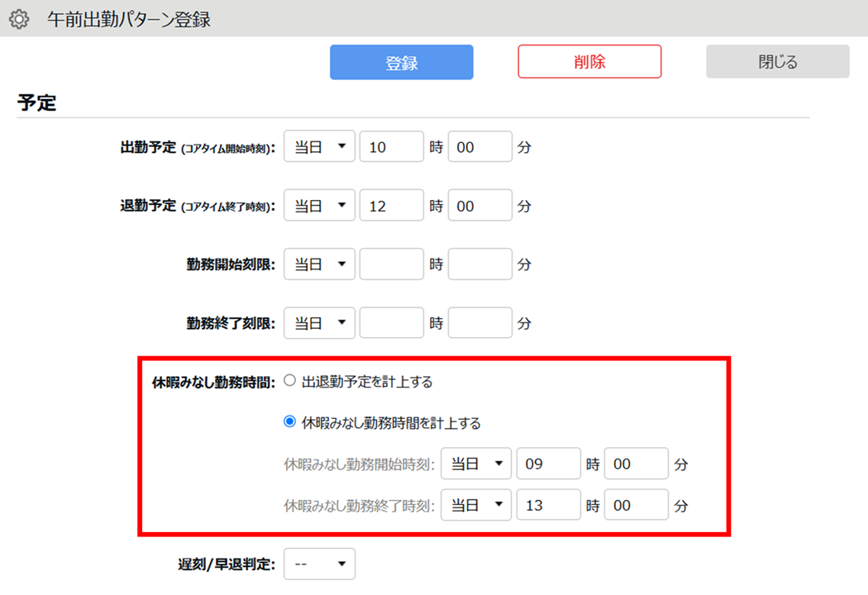Screen dimensions: 868x595
Task: Select 出退勤予定を計上する radio option
Action: (289, 382)
